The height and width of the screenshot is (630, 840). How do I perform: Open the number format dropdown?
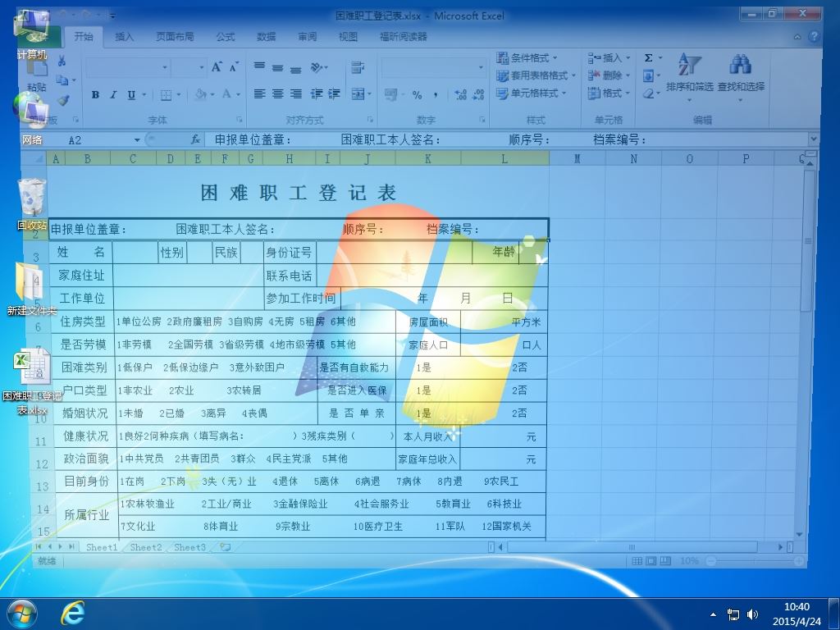[481, 67]
